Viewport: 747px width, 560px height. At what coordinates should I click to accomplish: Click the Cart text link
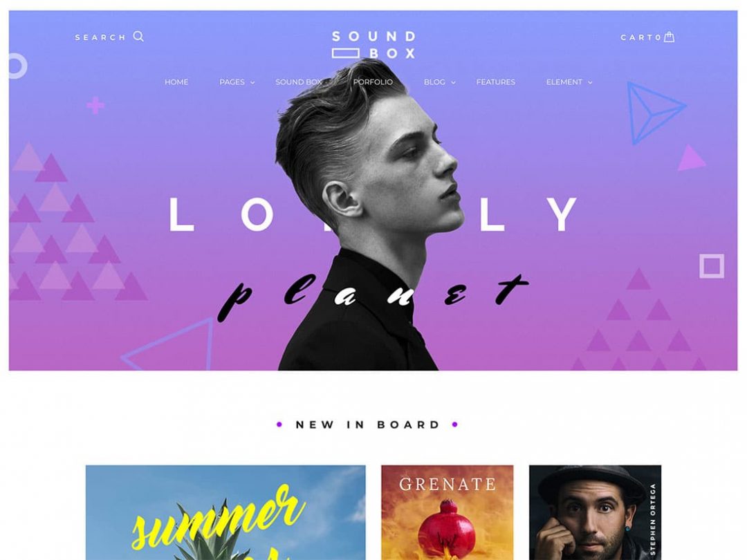637,37
